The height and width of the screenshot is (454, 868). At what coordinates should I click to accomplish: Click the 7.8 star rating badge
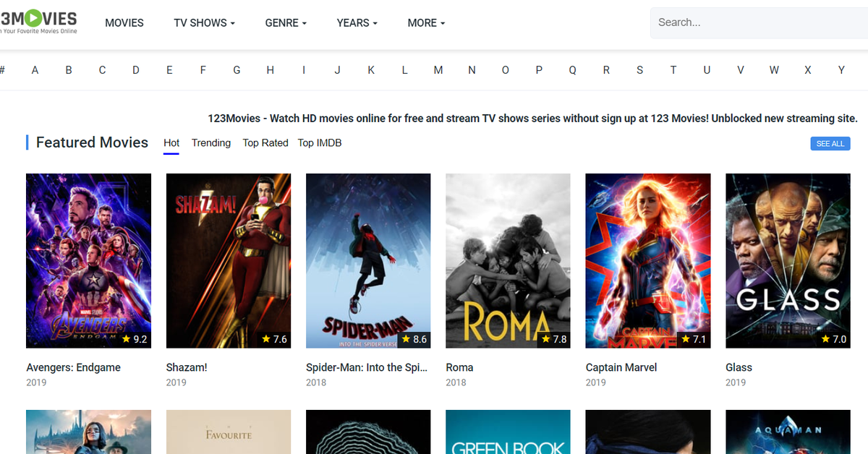click(553, 339)
